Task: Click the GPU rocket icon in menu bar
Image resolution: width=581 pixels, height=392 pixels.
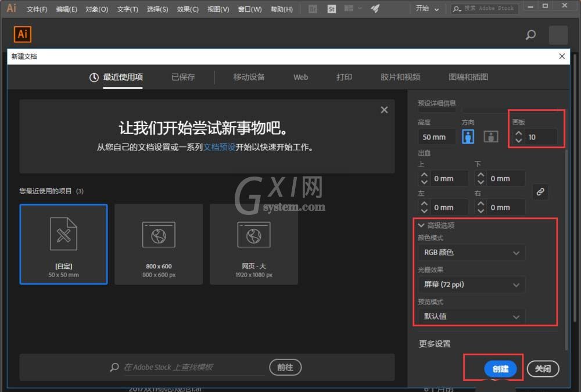Action: (x=375, y=9)
